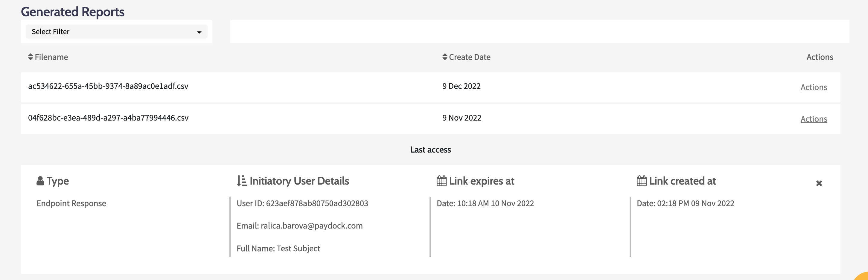Click the calendar icon beside Link expires at
This screenshot has height=280, width=868.
tap(441, 181)
